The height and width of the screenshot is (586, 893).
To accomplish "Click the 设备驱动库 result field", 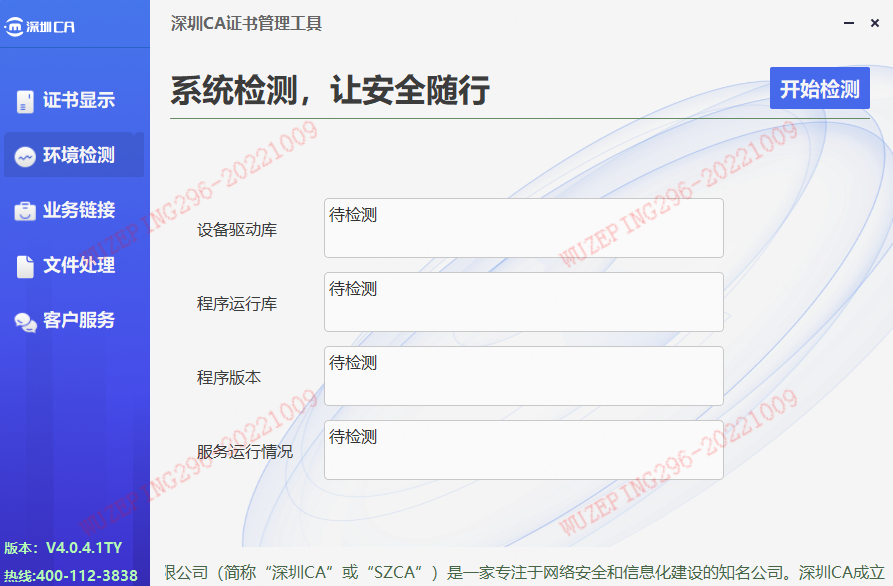I will pos(523,228).
